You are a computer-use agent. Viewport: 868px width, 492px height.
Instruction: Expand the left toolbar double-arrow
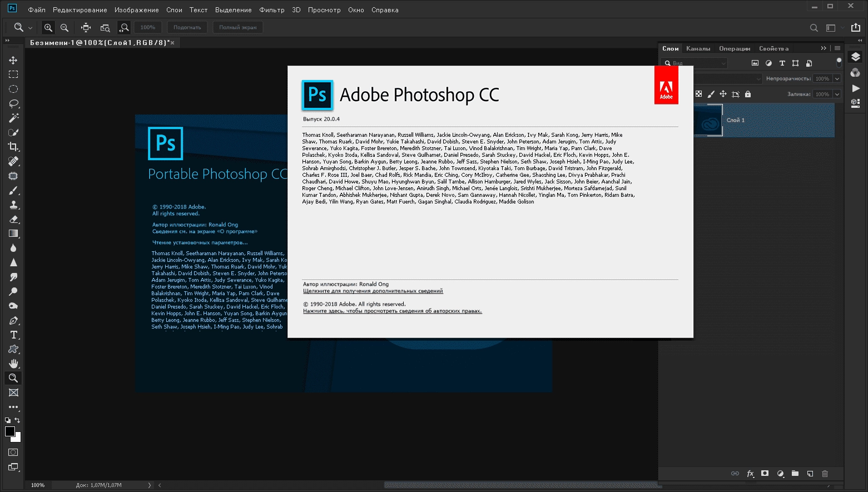(7, 41)
